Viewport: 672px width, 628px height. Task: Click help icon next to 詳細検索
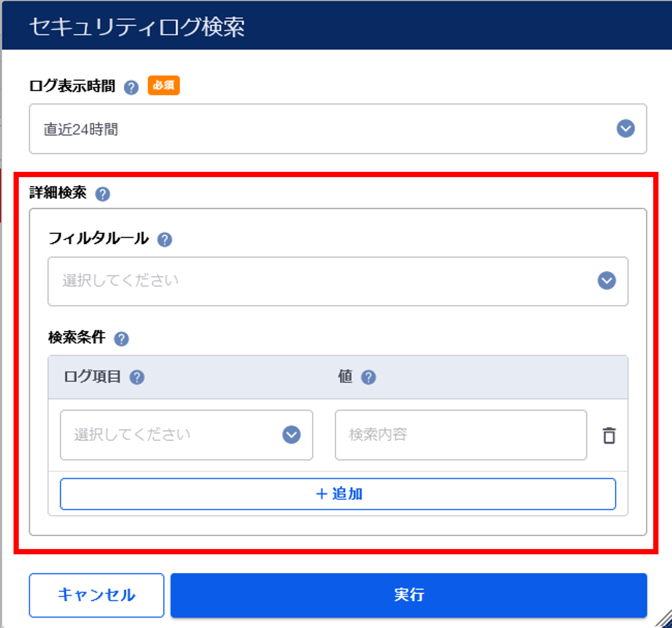[x=103, y=194]
